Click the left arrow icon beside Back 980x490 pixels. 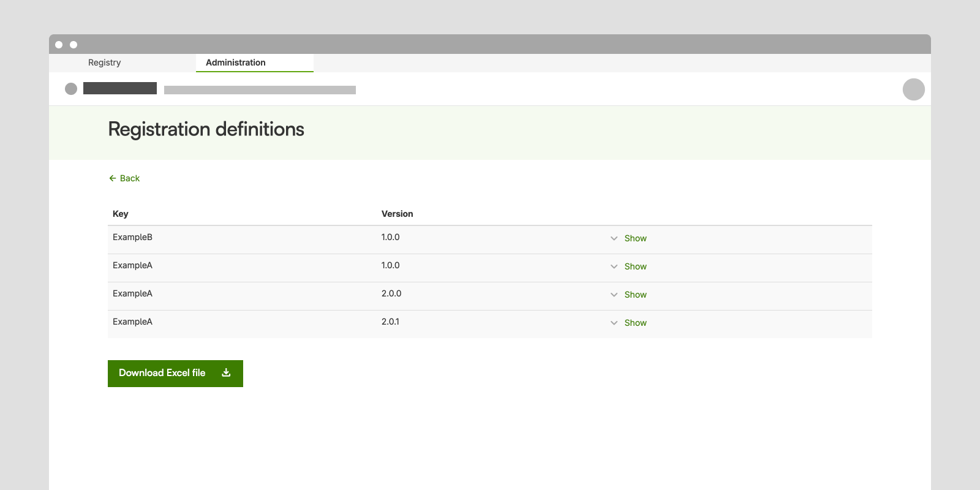pyautogui.click(x=113, y=178)
